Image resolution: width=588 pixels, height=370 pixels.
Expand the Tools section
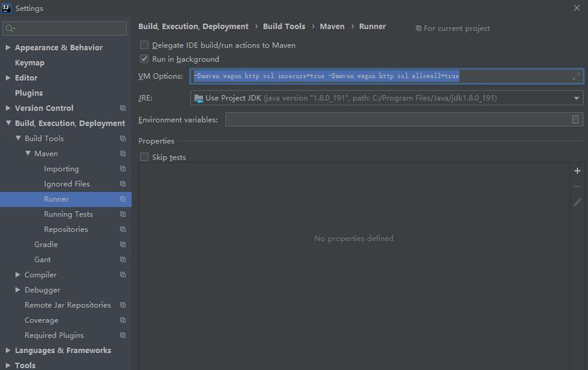(x=8, y=365)
